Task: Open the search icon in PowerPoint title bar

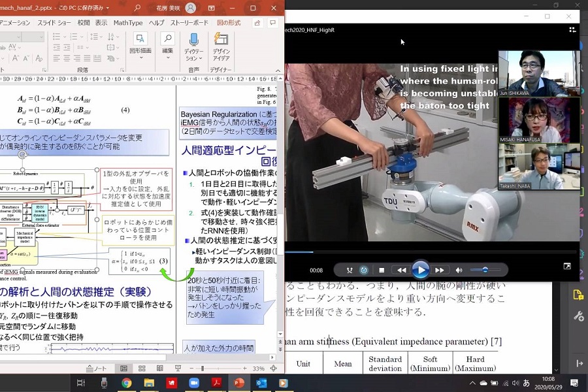Action: tap(137, 7)
